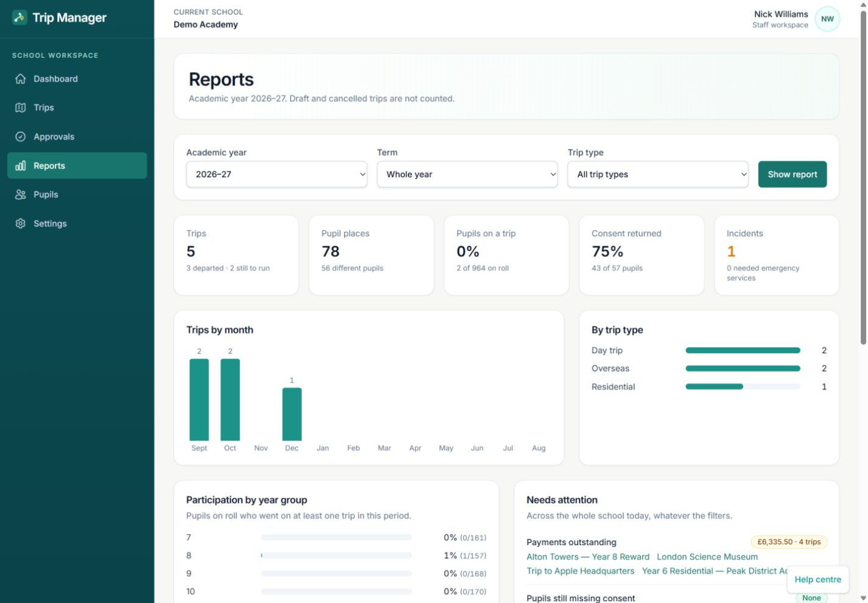Click the Dec bar in chart
Viewport: 868px width, 603px height.
coord(292,414)
